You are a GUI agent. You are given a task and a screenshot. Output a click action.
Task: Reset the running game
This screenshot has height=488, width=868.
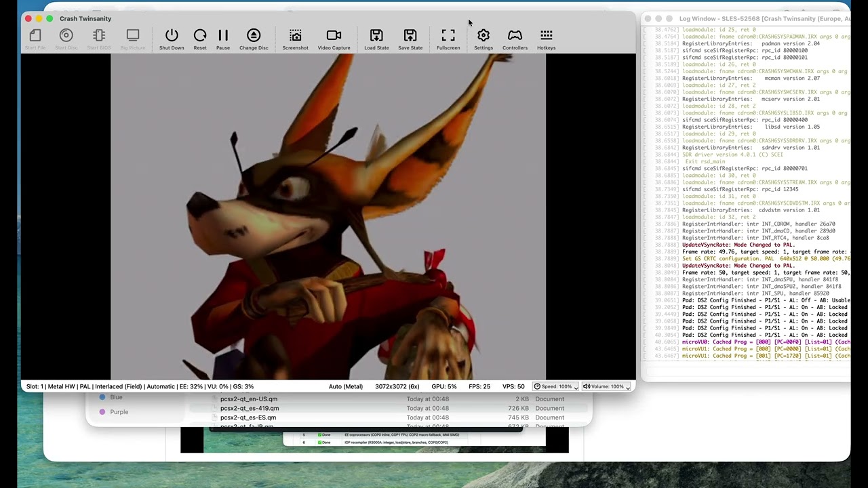(200, 39)
